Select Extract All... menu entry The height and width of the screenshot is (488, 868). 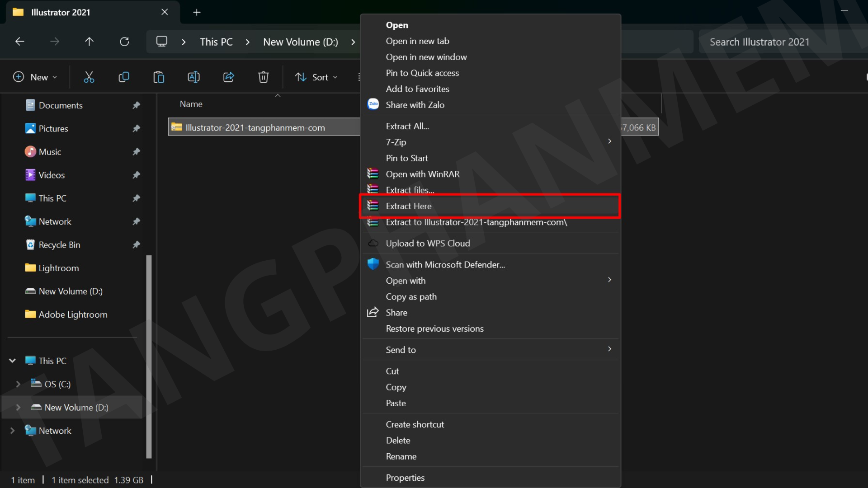(490, 126)
